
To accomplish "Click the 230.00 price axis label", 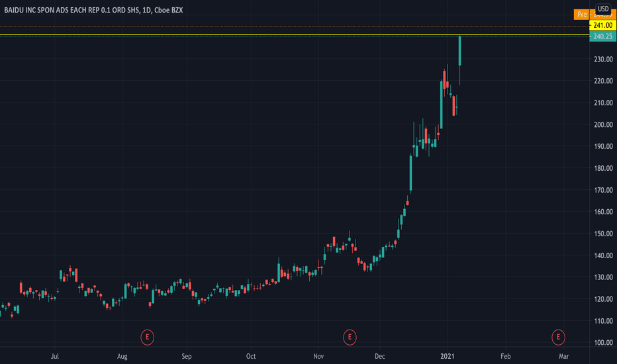I will click(x=603, y=59).
